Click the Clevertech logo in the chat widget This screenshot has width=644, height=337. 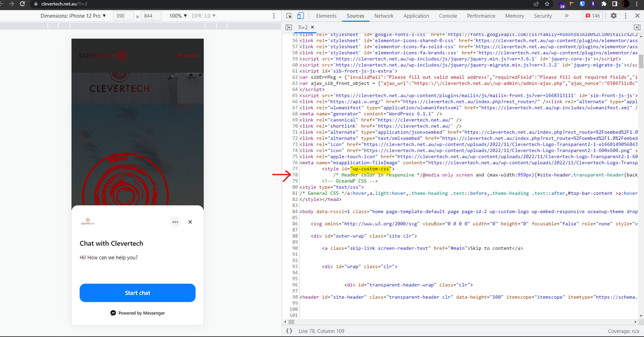(x=88, y=222)
